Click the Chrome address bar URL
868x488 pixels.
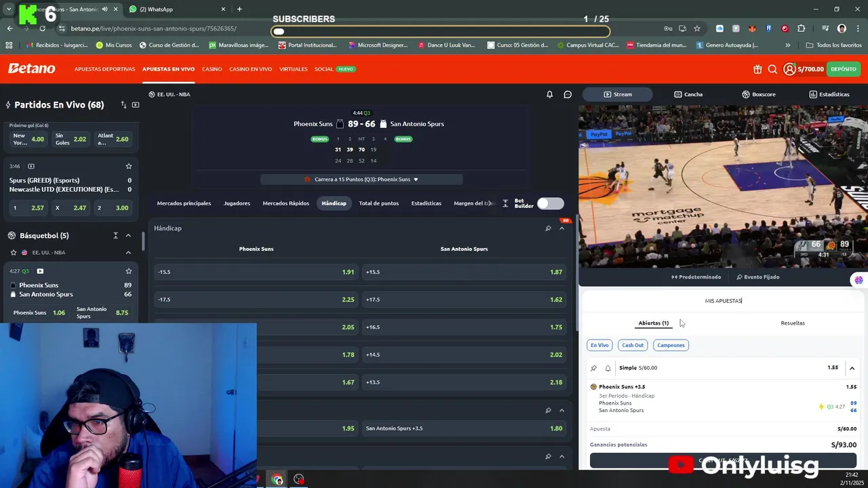[x=154, y=28]
